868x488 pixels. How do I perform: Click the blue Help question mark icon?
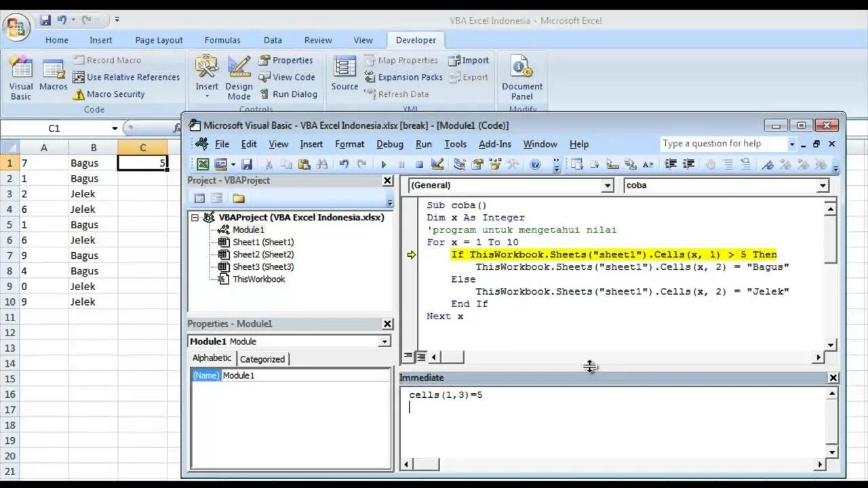pos(535,164)
